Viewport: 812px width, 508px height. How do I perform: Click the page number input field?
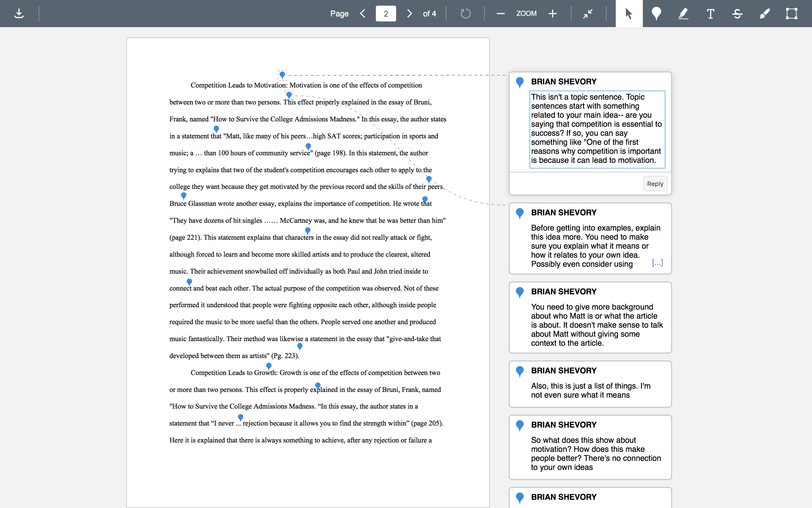point(386,14)
